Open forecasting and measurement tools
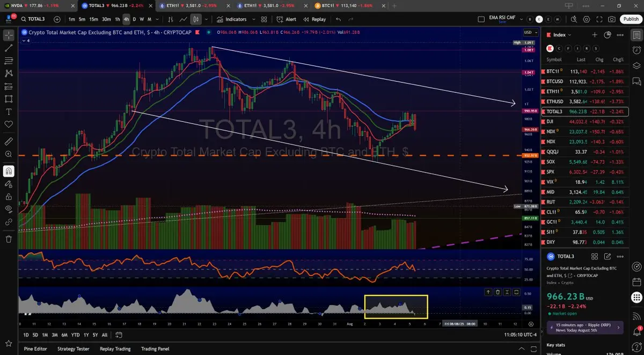Screen dimensions: 644x355 click(9, 86)
